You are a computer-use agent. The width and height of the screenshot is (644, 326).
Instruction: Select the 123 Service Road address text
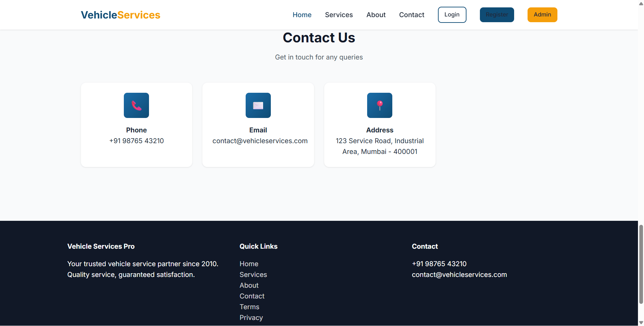coord(380,146)
